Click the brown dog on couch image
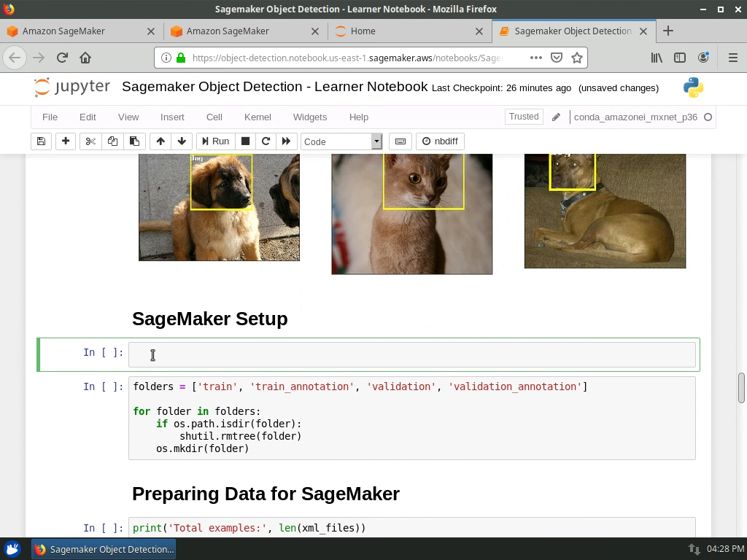747x560 pixels. coord(605,211)
